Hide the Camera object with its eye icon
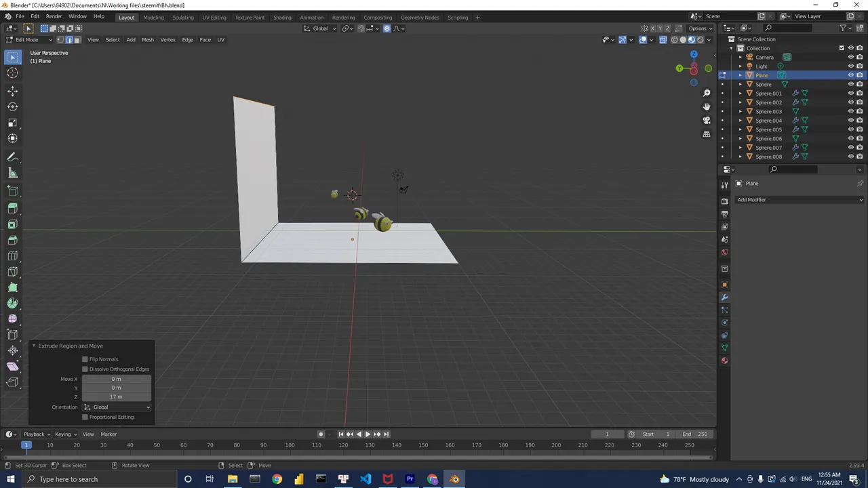This screenshot has height=488, width=868. click(851, 57)
